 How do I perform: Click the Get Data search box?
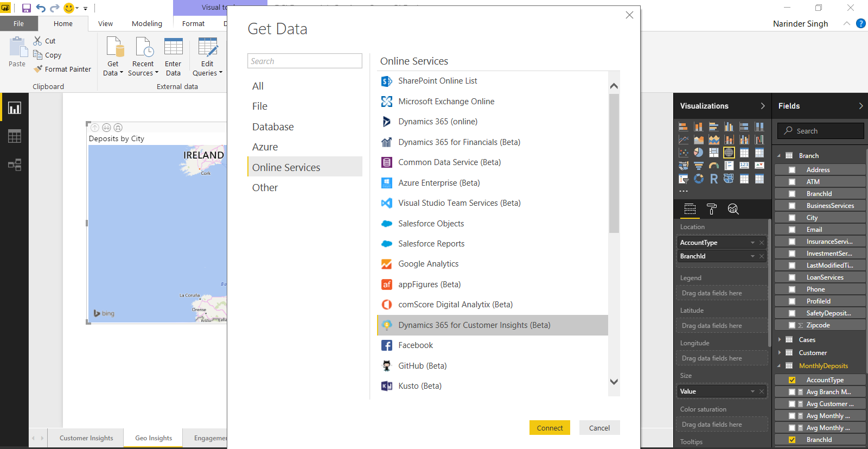coord(305,61)
